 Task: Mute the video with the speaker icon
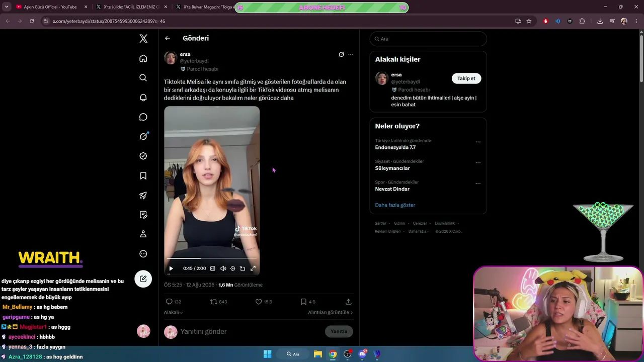pos(223,268)
